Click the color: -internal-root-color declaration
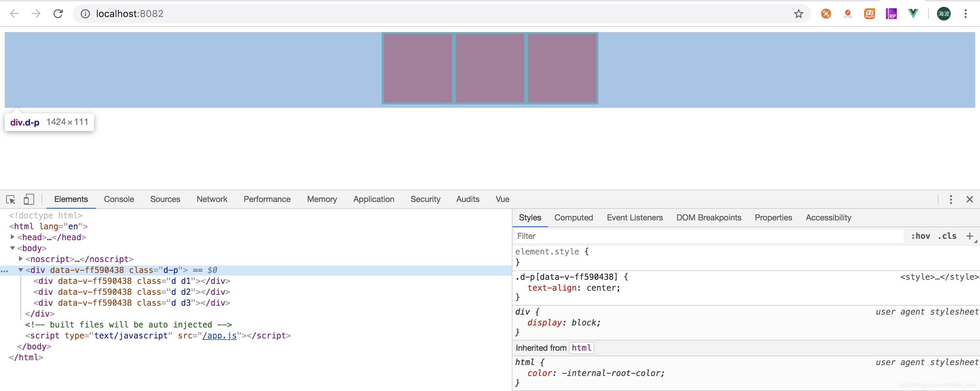The image size is (980, 391). (x=595, y=374)
